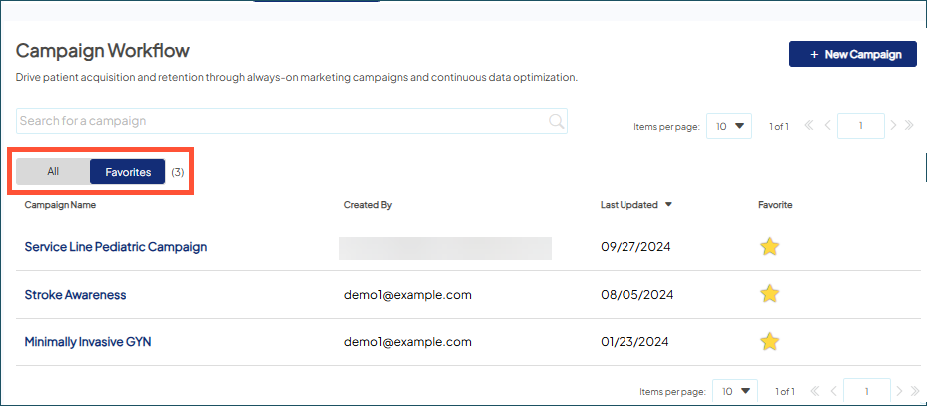
Task: Toggle the Stroke Awareness favorite star
Action: 769,294
